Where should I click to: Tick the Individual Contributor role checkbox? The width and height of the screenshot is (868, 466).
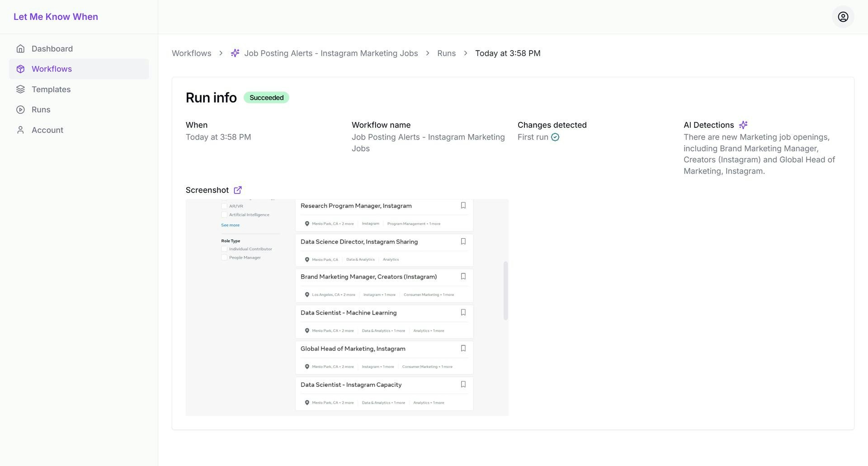[x=224, y=249]
